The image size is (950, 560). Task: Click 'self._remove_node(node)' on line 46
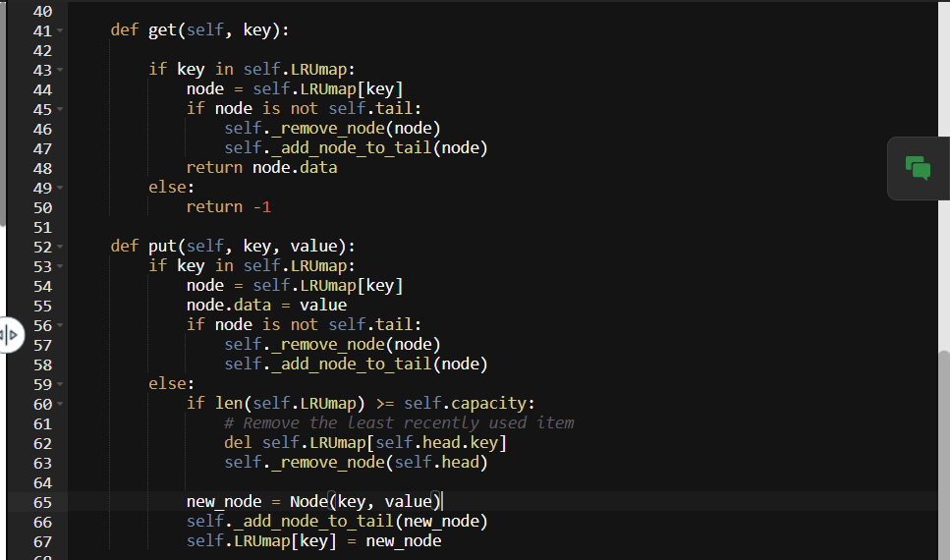click(332, 129)
